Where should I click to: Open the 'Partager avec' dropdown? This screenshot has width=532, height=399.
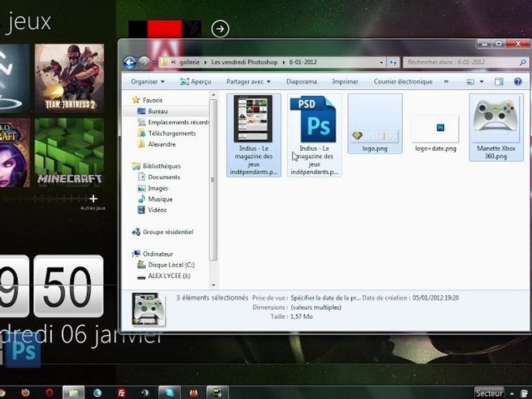pyautogui.click(x=248, y=82)
